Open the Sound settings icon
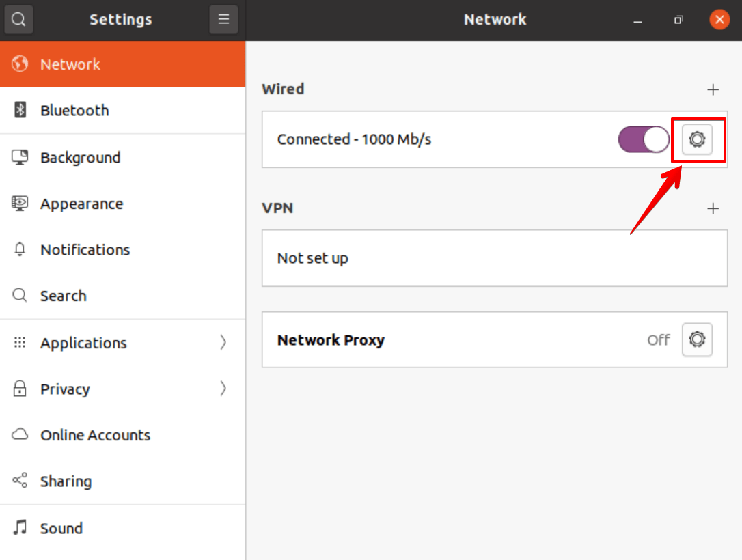The height and width of the screenshot is (560, 742). click(x=19, y=527)
